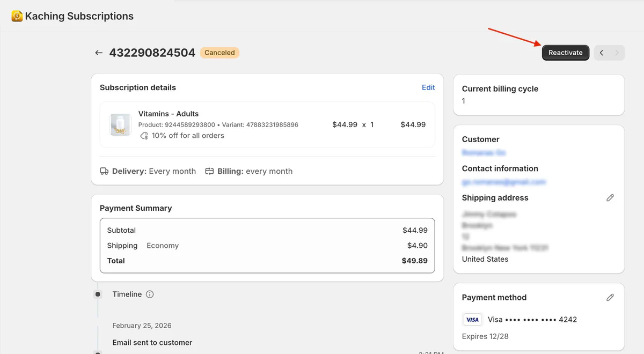Screen dimensions: 644x354
Task: Go to the next subscription with the right chevron
Action: pos(617,53)
